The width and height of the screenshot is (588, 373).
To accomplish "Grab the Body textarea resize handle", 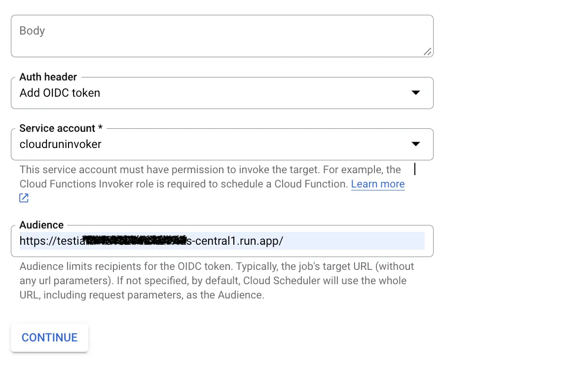I will pos(427,51).
